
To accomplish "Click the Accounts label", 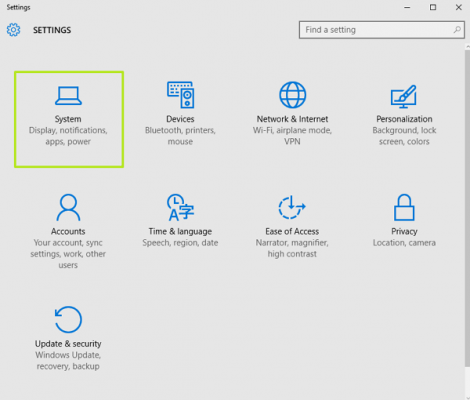I will coord(68,231).
